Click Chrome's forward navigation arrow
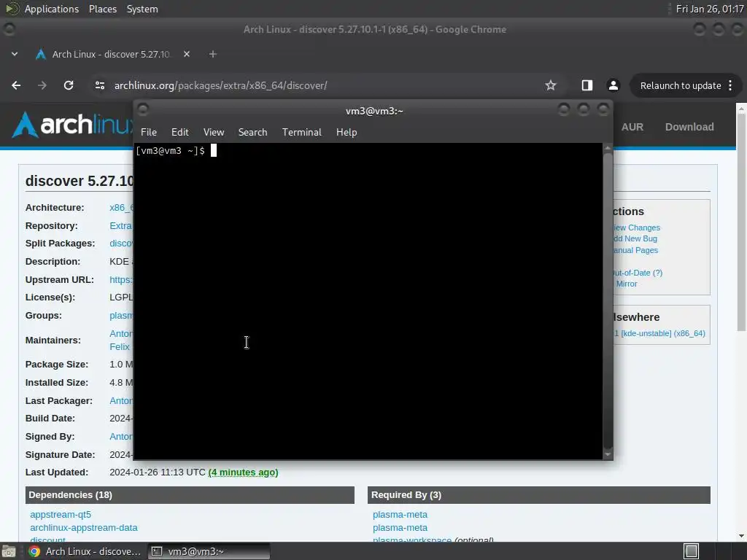The width and height of the screenshot is (747, 560). tap(42, 85)
